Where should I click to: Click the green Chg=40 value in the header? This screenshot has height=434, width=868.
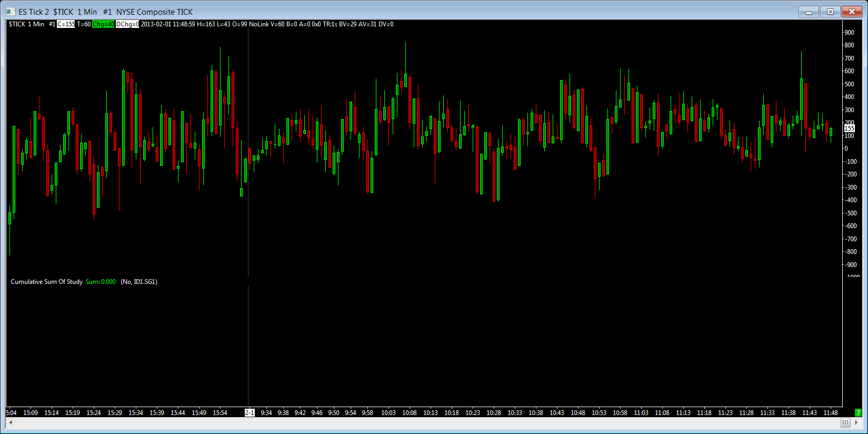coord(103,24)
